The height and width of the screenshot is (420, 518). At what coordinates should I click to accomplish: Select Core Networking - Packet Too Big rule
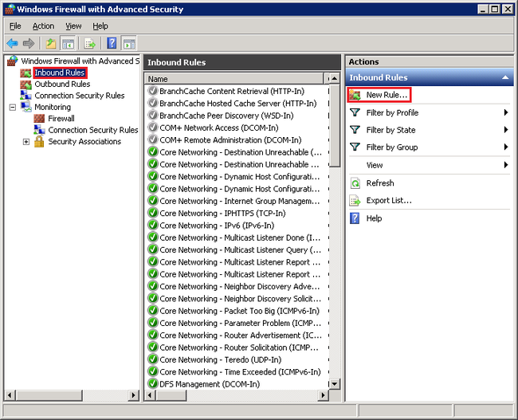click(x=240, y=312)
